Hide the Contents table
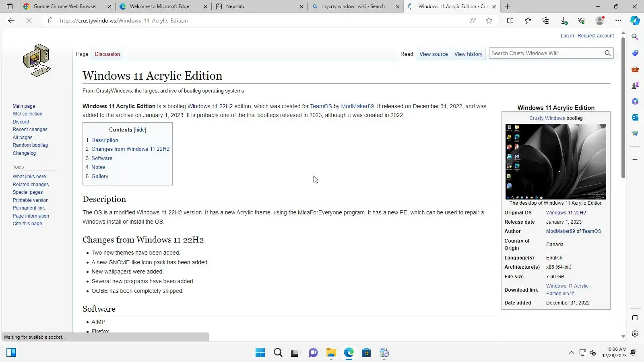The width and height of the screenshot is (644, 362). pyautogui.click(x=140, y=130)
